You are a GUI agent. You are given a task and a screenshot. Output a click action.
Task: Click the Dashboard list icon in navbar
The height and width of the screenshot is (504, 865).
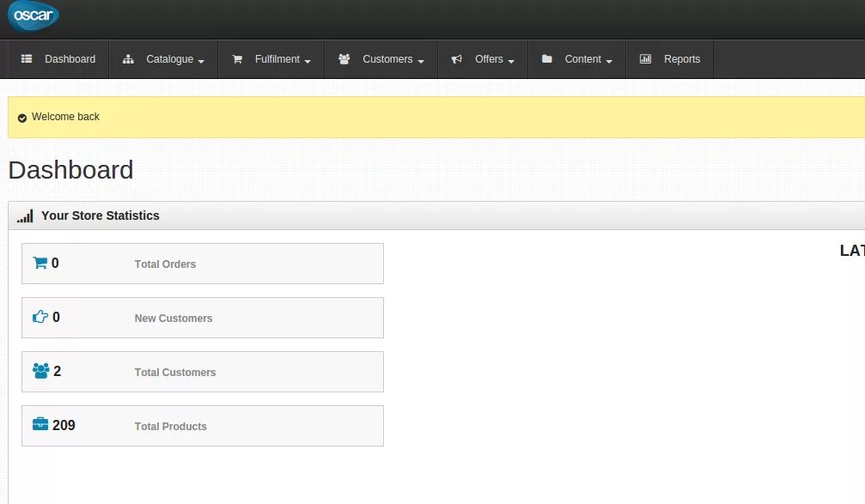click(x=27, y=59)
